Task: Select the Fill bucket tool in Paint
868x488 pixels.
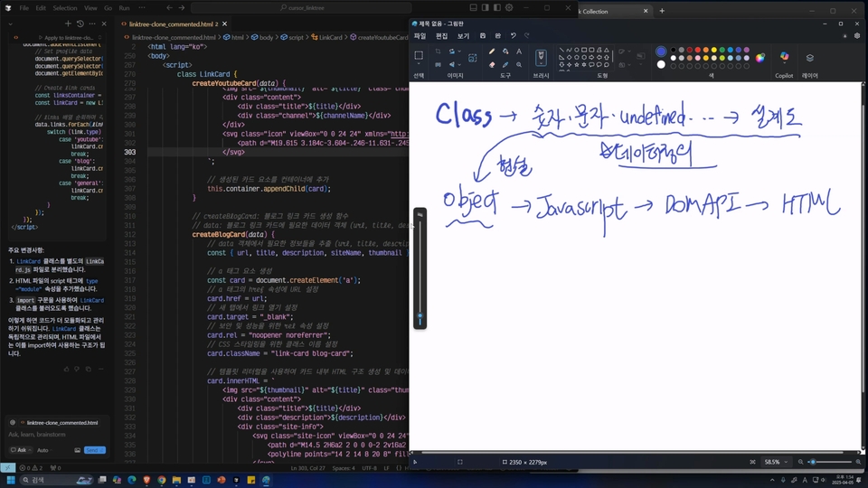Action: coord(505,52)
